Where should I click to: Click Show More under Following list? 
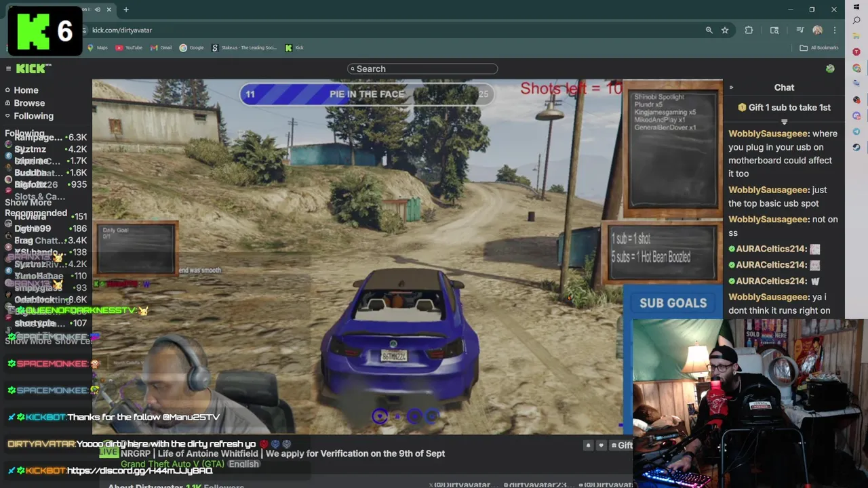(28, 203)
